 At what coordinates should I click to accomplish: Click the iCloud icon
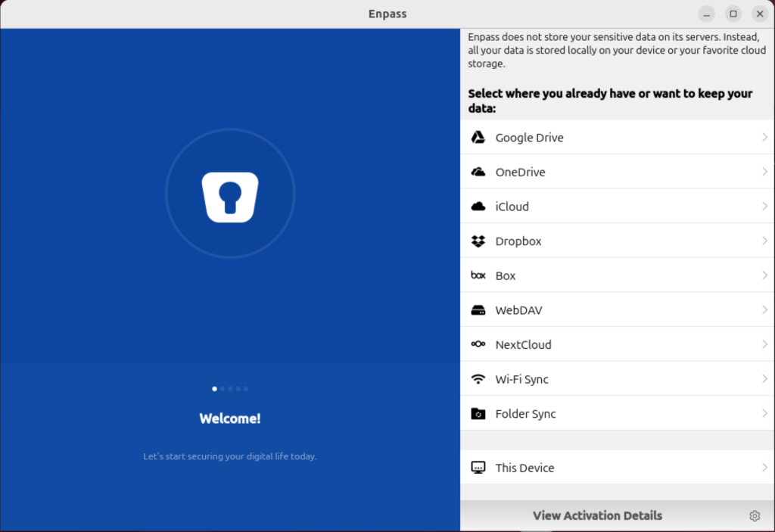(x=478, y=206)
